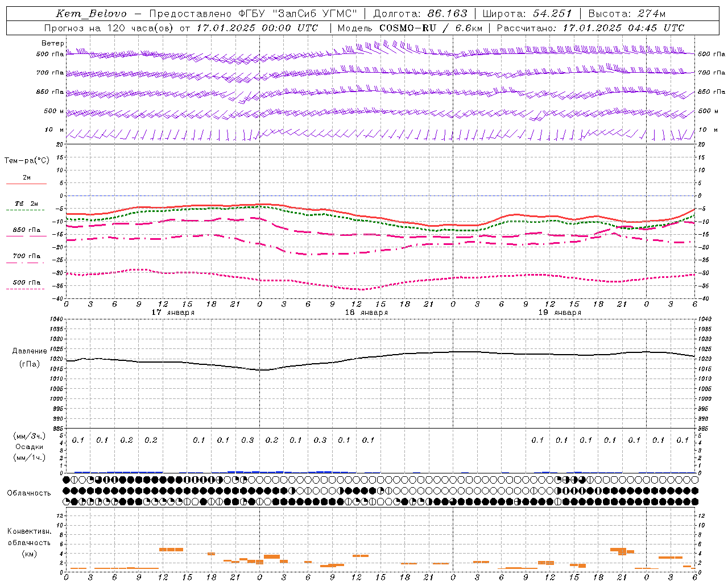Click the "Ветер" wind panel label
This screenshot has height=582, width=728.
pyautogui.click(x=53, y=43)
